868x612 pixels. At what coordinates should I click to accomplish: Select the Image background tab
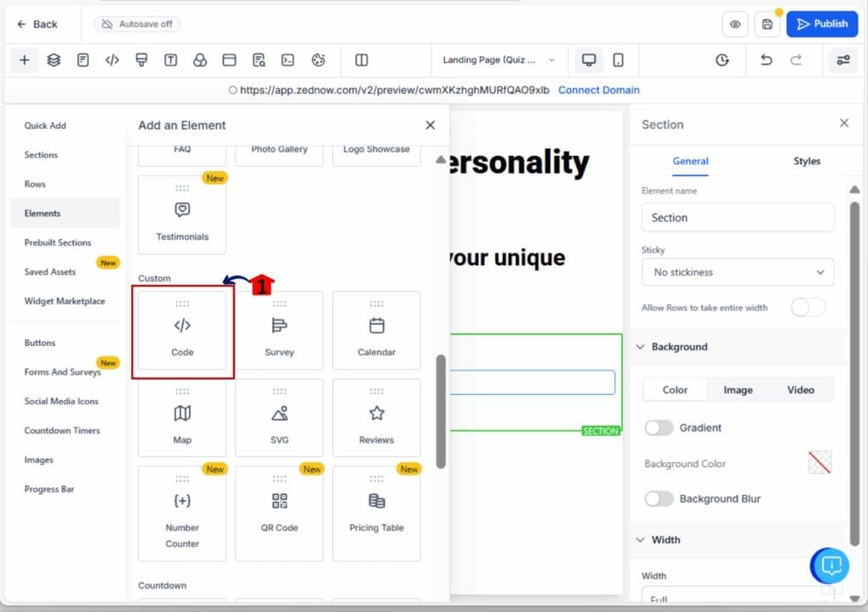coord(737,390)
